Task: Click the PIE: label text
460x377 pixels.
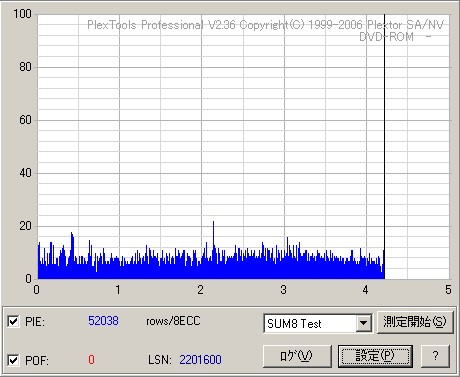Action: point(35,322)
